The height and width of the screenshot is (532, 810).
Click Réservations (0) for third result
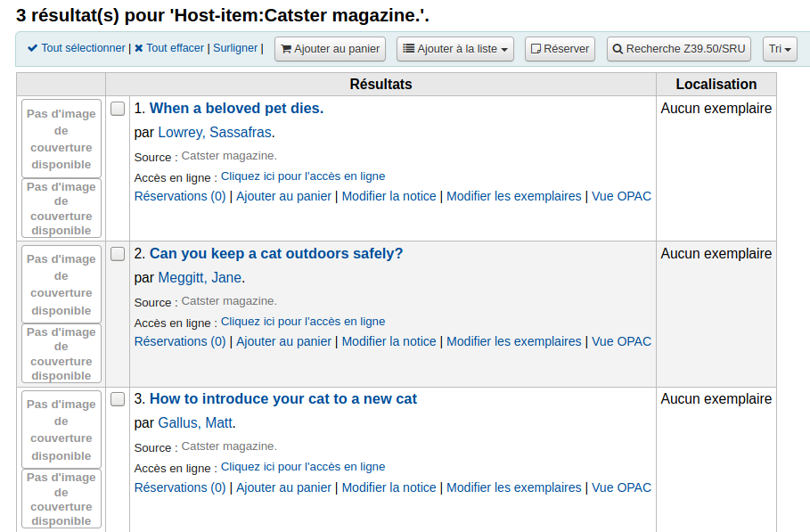tap(180, 487)
